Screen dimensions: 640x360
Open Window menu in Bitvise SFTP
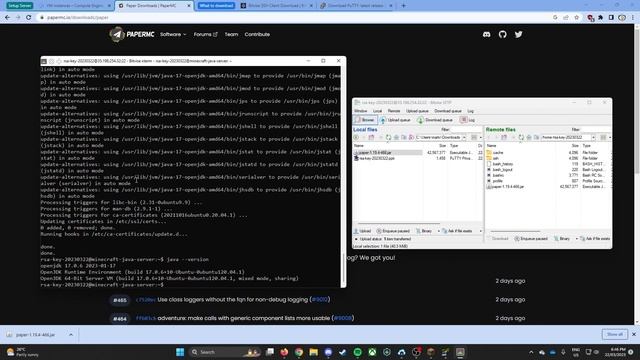pos(360,111)
